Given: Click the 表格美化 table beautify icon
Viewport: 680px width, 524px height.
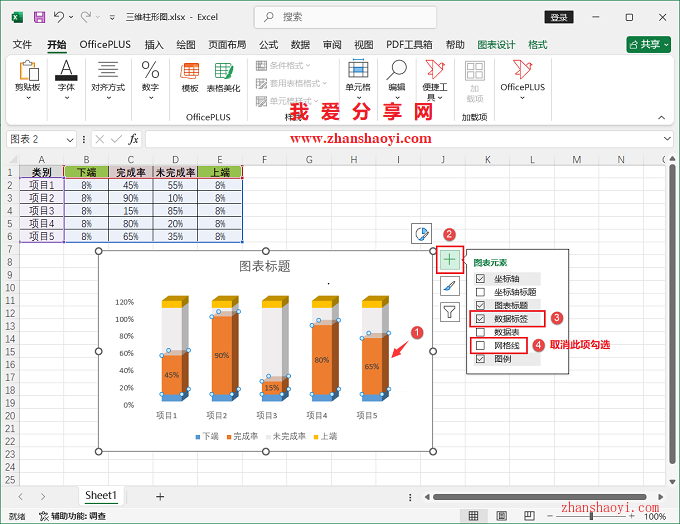Looking at the screenshot, I should 223,75.
